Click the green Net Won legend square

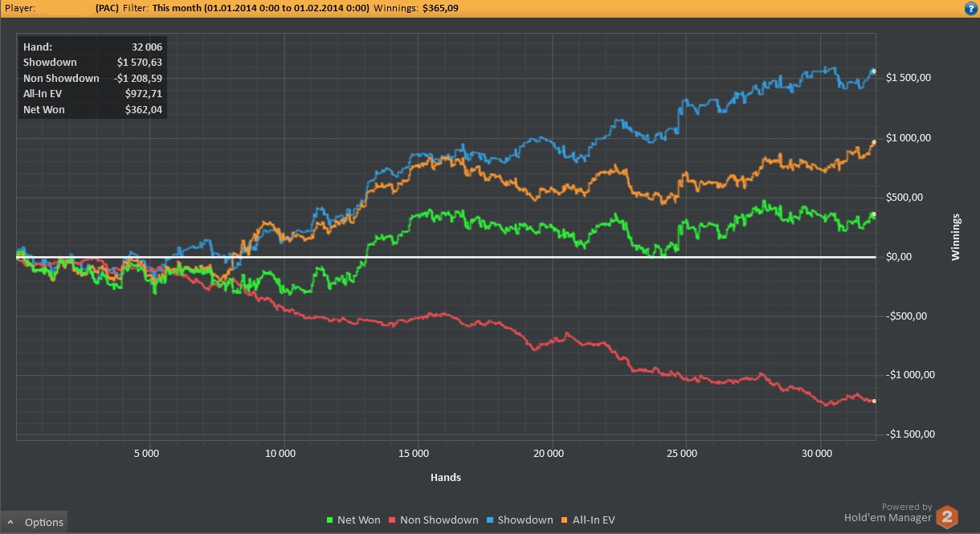point(331,520)
